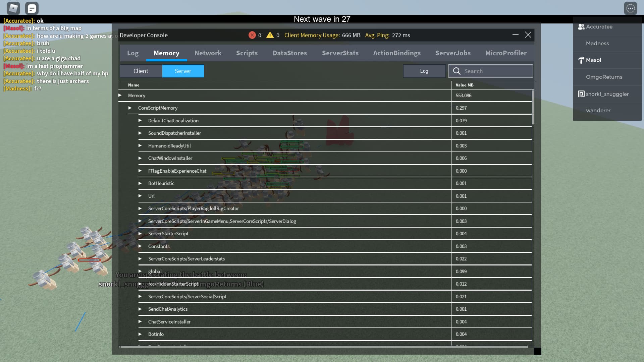This screenshot has width=644, height=362.
Task: Click the Memory value 553.086
Action: point(464,96)
